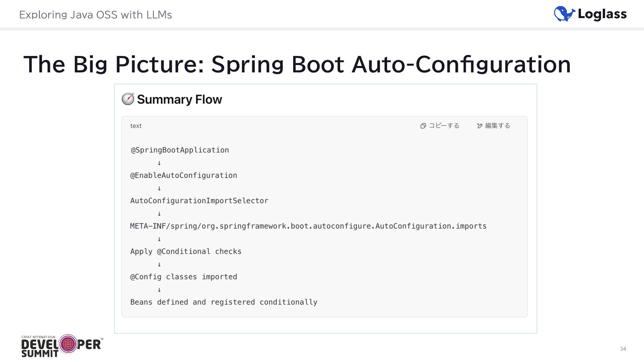Image resolution: width=644 pixels, height=362 pixels.
Task: Click the Summary Flow heading
Action: point(179,100)
